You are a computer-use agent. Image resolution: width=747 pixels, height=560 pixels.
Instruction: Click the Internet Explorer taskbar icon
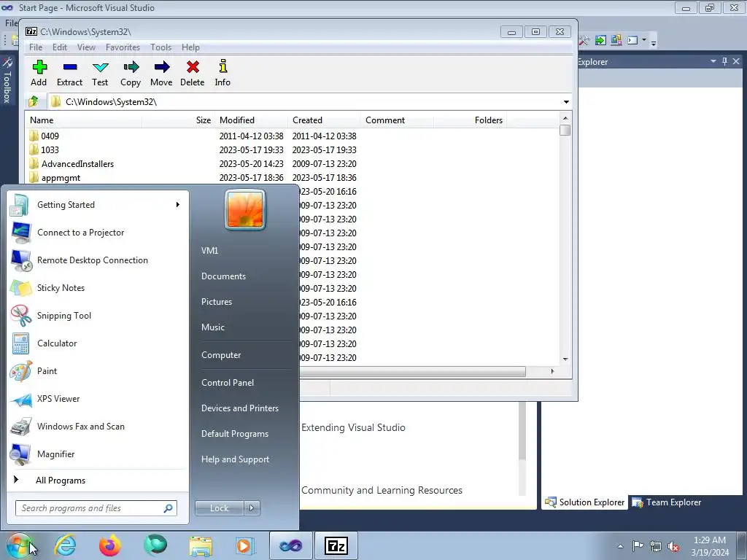coord(65,545)
